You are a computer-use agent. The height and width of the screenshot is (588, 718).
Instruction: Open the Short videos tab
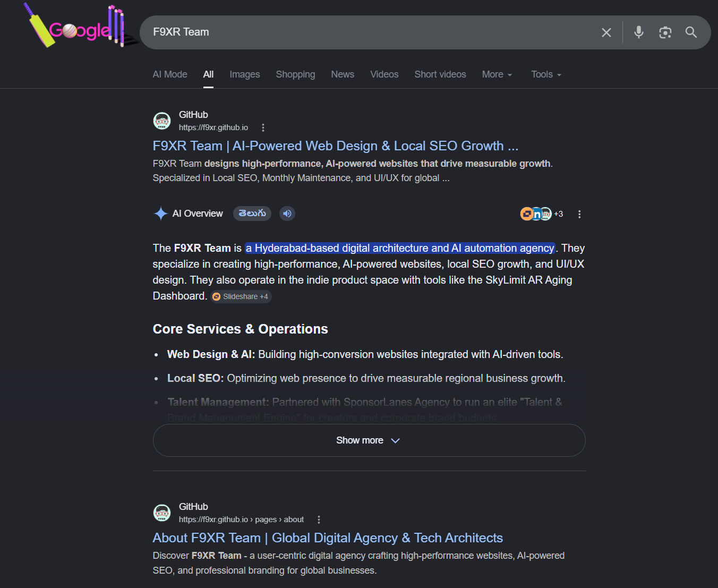pyautogui.click(x=440, y=74)
